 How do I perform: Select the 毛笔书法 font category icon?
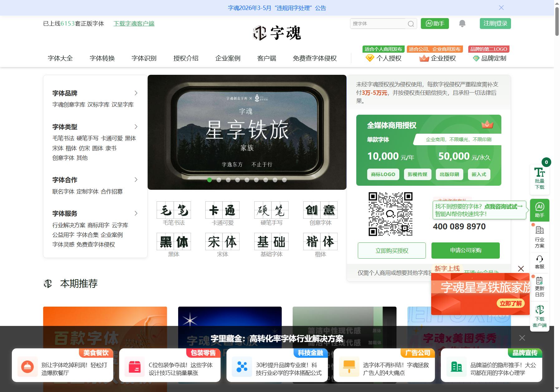[174, 210]
